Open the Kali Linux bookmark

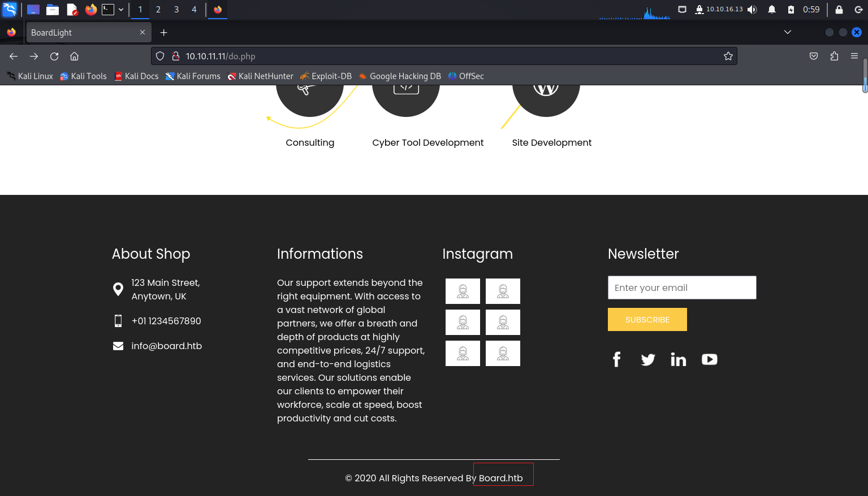click(x=30, y=76)
